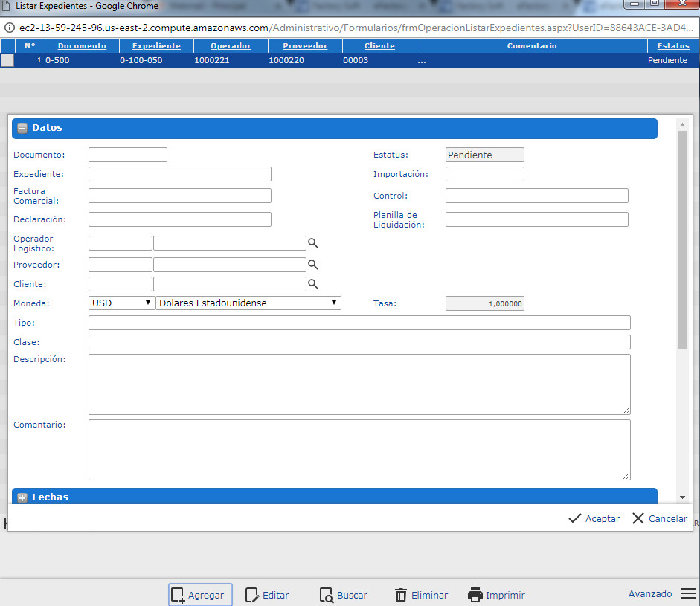Click inside the Comentario text area

click(x=359, y=450)
